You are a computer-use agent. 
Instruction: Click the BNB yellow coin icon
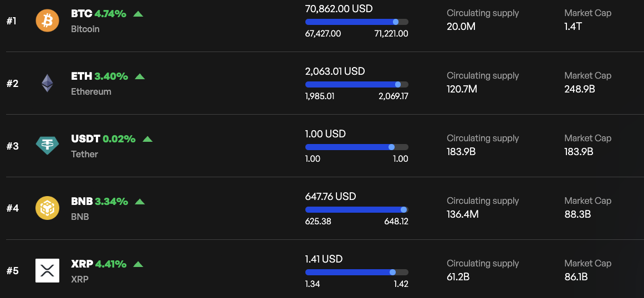tap(47, 208)
